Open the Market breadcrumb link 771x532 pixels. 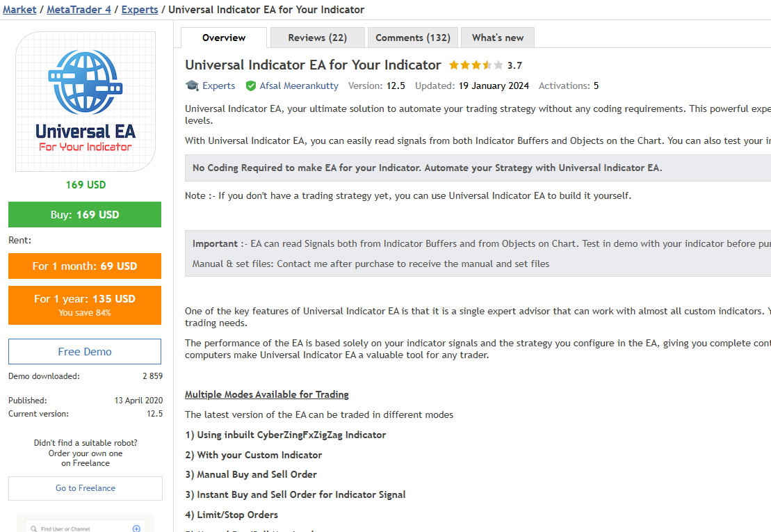19,9
